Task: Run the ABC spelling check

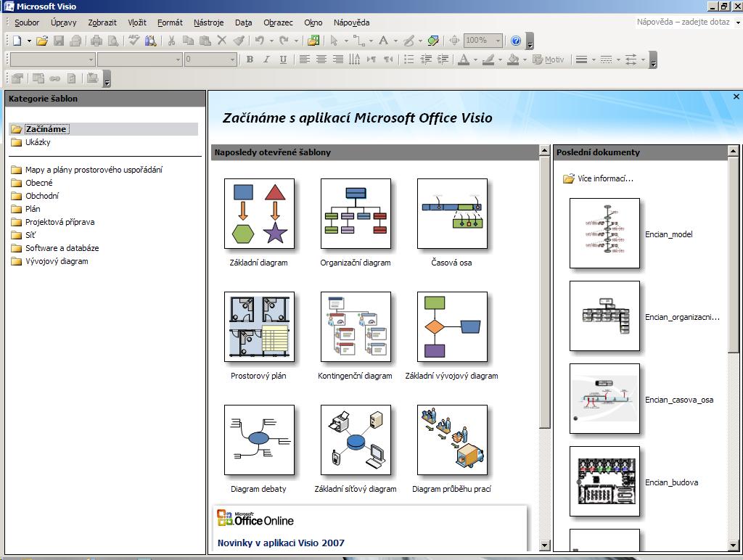Action: click(134, 41)
